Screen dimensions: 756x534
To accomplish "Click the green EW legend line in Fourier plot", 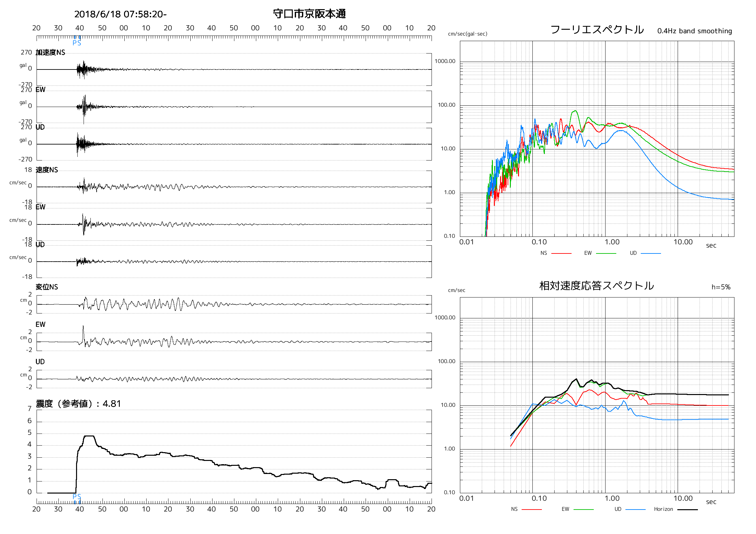I will [606, 254].
